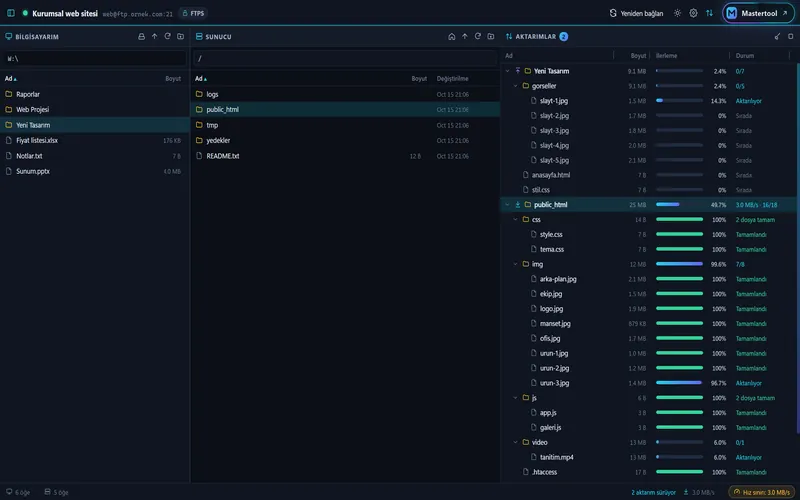
Task: Click the urun-3.jpg progress bar
Action: point(679,383)
